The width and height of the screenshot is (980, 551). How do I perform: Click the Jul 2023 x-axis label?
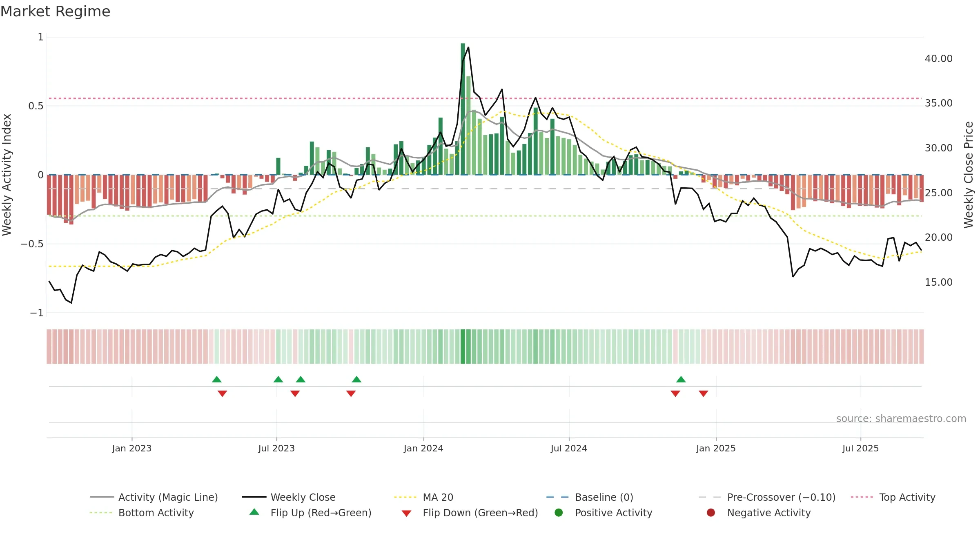276,449
